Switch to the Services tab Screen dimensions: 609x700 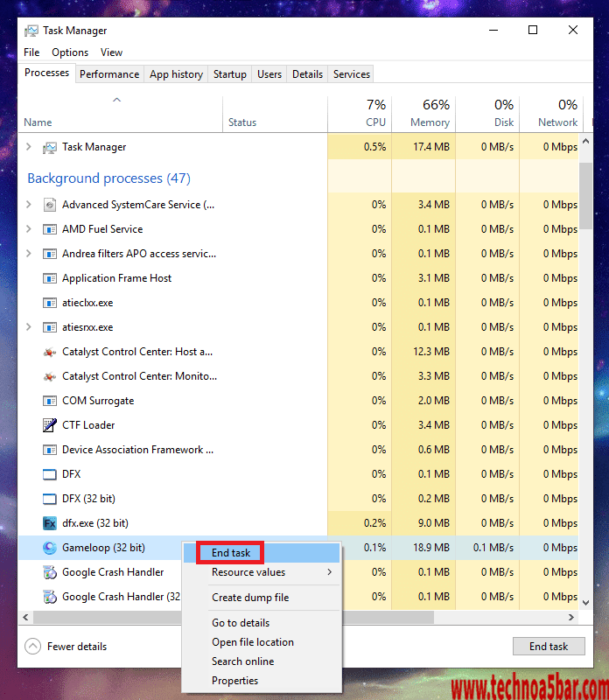[352, 74]
